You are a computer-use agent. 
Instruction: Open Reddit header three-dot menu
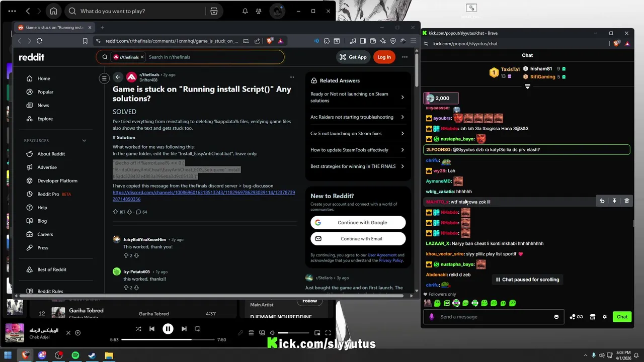coord(405,57)
